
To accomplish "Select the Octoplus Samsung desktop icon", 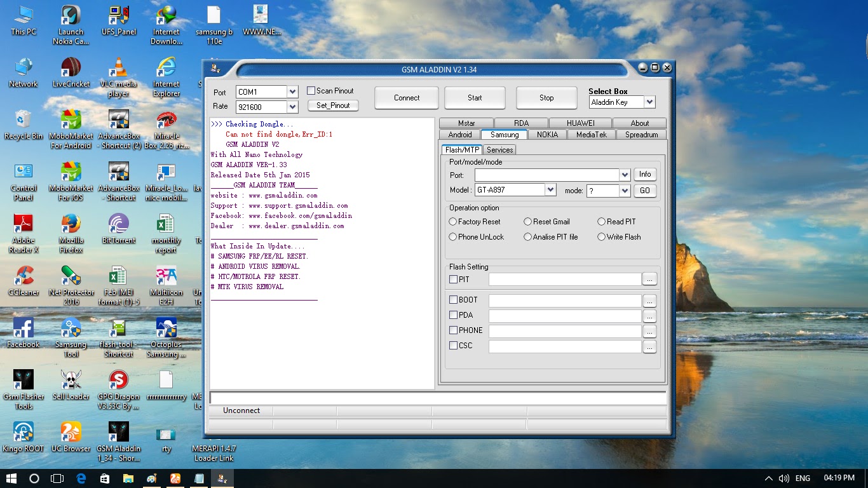I will 166,338.
